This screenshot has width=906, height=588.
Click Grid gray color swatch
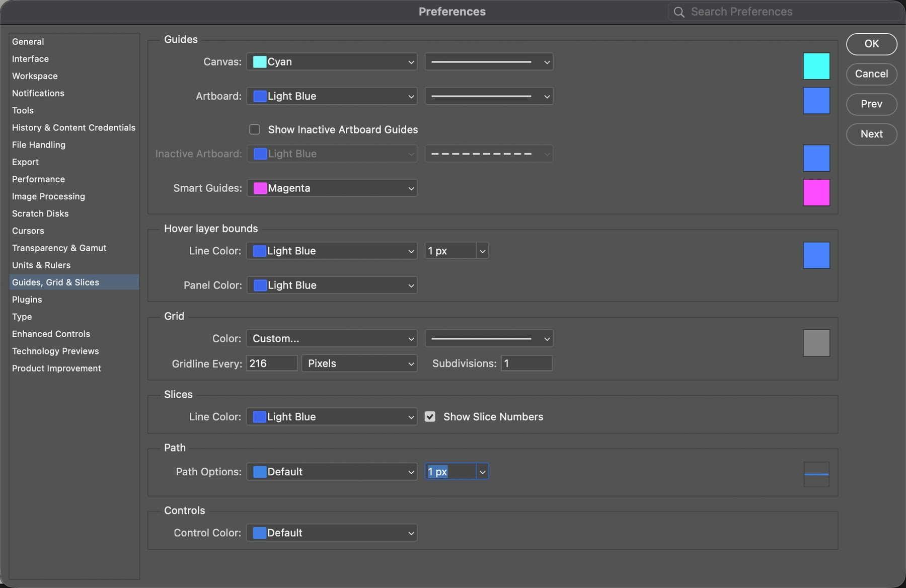(x=816, y=343)
